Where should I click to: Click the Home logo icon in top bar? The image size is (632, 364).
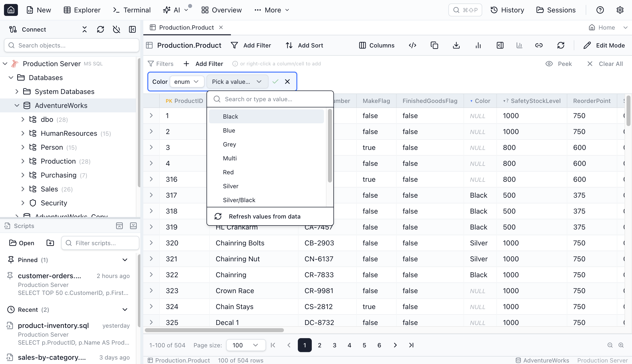coord(11,10)
